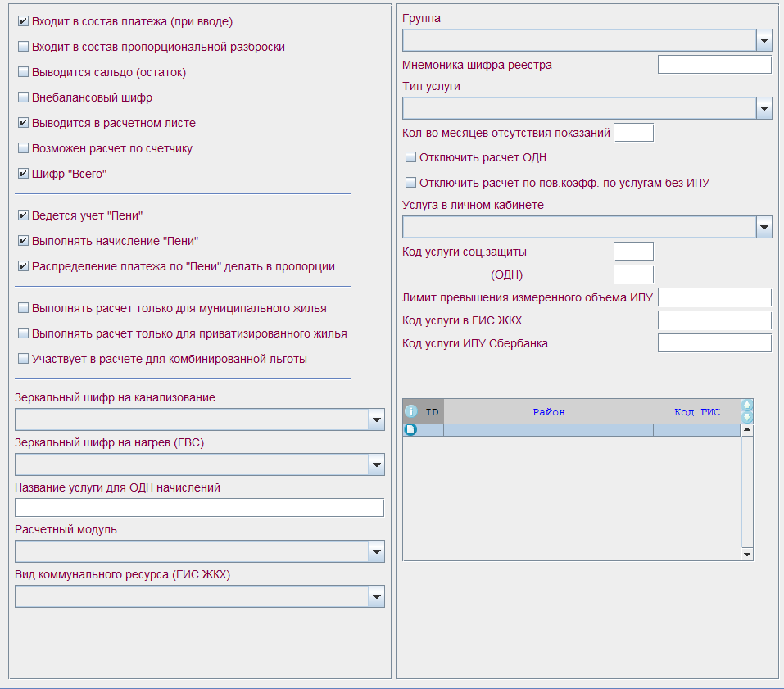Enable Входит в состав пропорциональной разброски
Viewport: 784px width, 689px height.
click(23, 47)
